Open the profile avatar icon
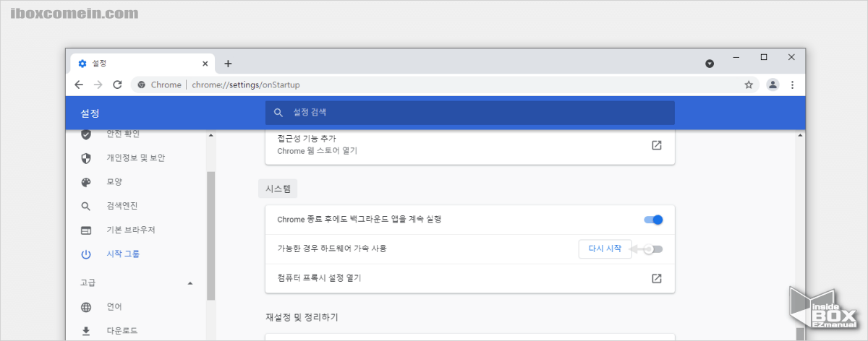Viewport: 868px width, 341px height. click(773, 85)
